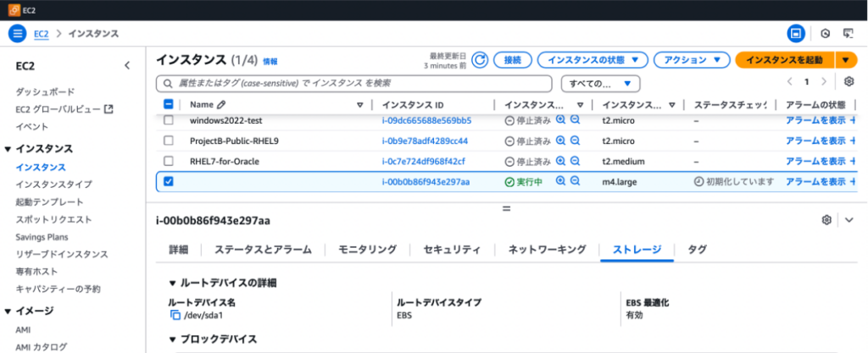The height and width of the screenshot is (353, 868).
Task: Check the ProjectB-Public-RHEL9 row checkbox
Action: [169, 141]
